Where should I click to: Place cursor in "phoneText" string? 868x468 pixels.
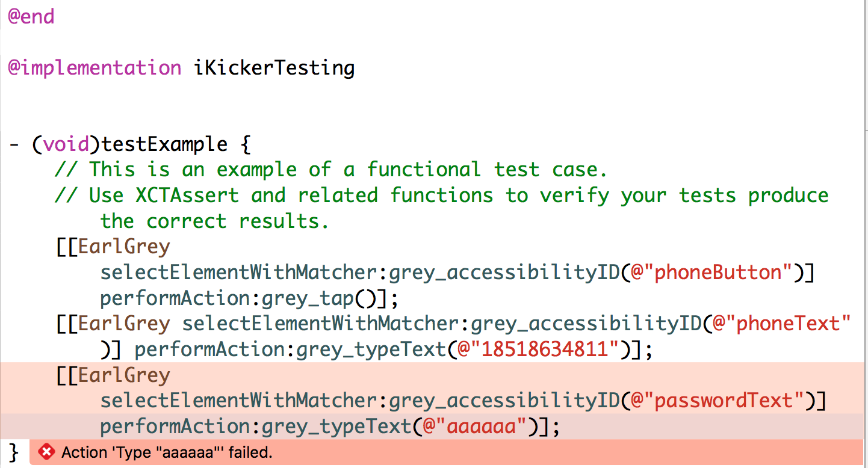pyautogui.click(x=792, y=324)
